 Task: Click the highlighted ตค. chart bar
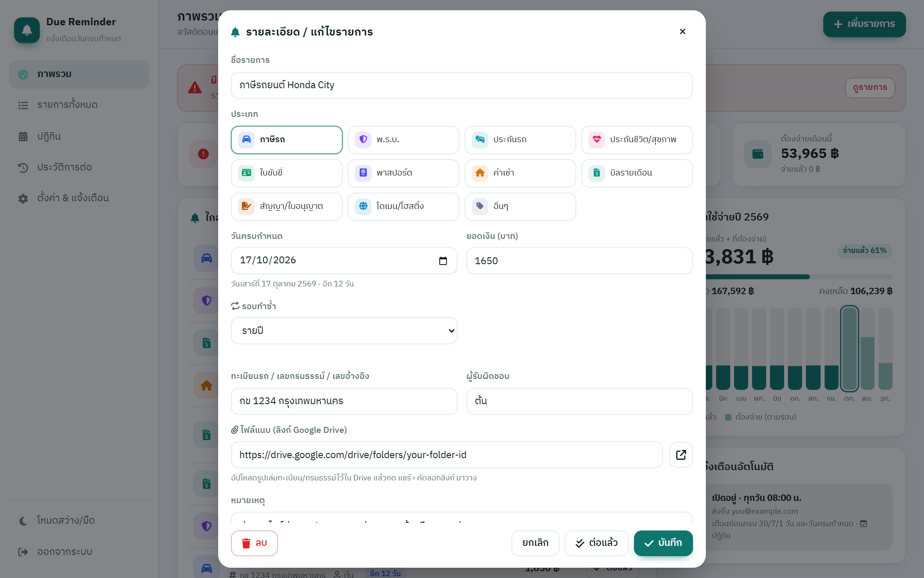849,348
